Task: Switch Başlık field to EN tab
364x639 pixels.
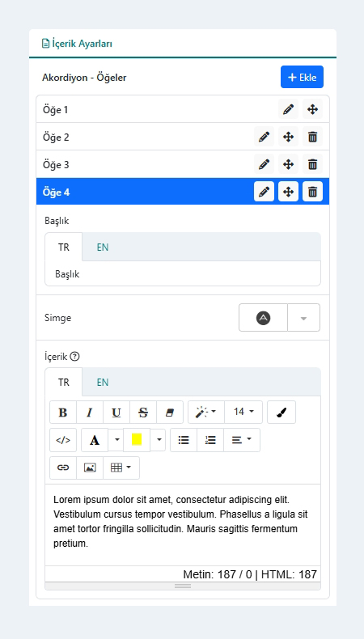Action: point(102,247)
